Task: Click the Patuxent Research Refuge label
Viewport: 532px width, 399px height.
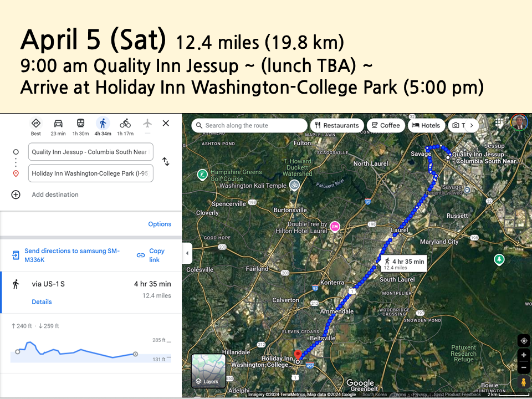Action: pyautogui.click(x=463, y=354)
